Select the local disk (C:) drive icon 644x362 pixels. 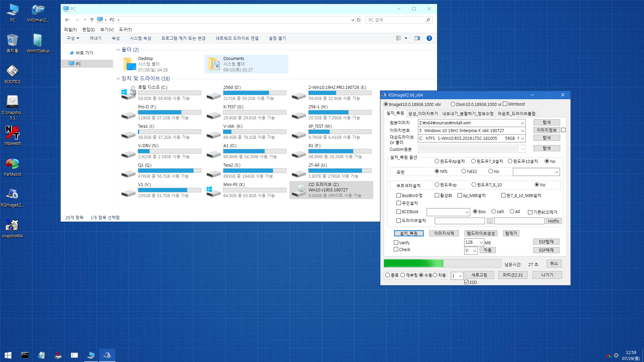128,93
